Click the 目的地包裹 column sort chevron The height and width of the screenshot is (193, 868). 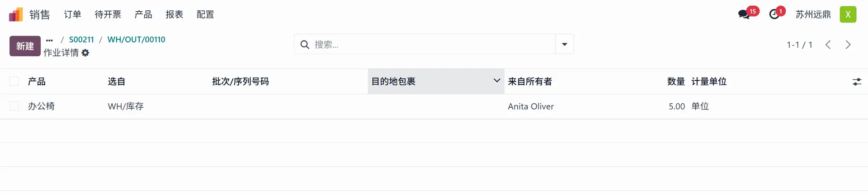point(497,81)
